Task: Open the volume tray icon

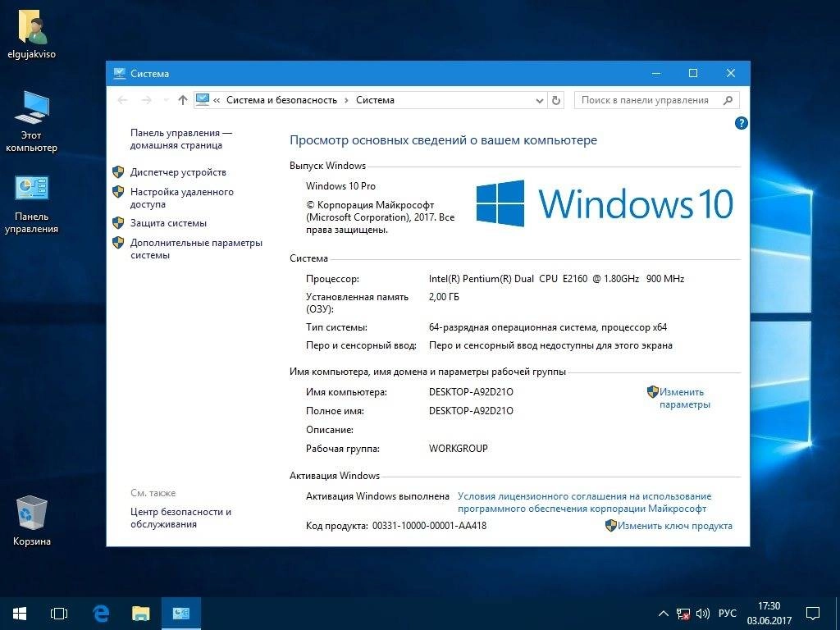Action: [702, 614]
